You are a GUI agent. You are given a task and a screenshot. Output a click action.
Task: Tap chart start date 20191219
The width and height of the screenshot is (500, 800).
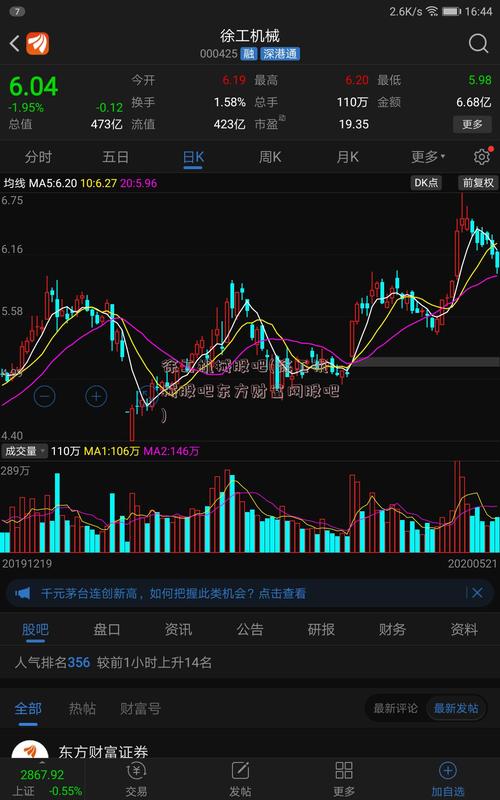27,564
